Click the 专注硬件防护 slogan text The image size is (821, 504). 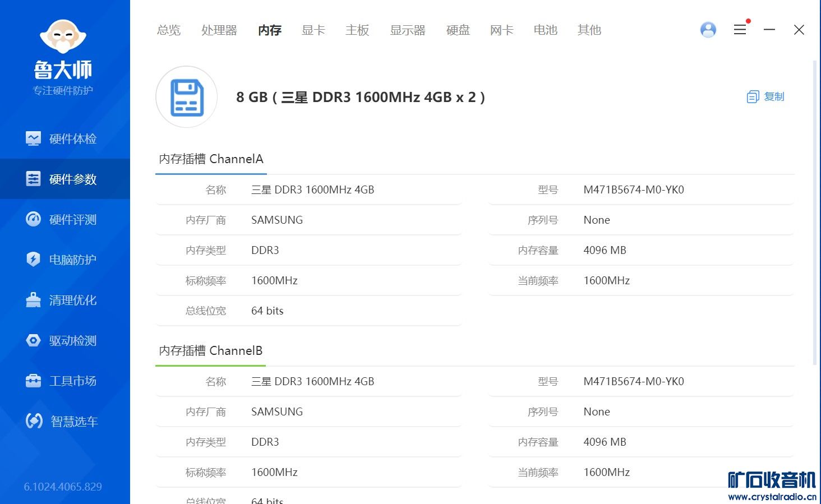63,90
